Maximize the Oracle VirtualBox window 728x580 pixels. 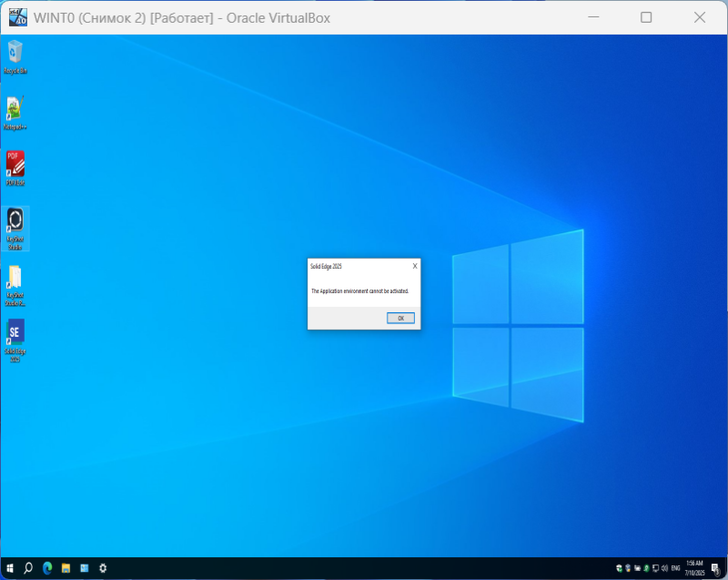(646, 17)
